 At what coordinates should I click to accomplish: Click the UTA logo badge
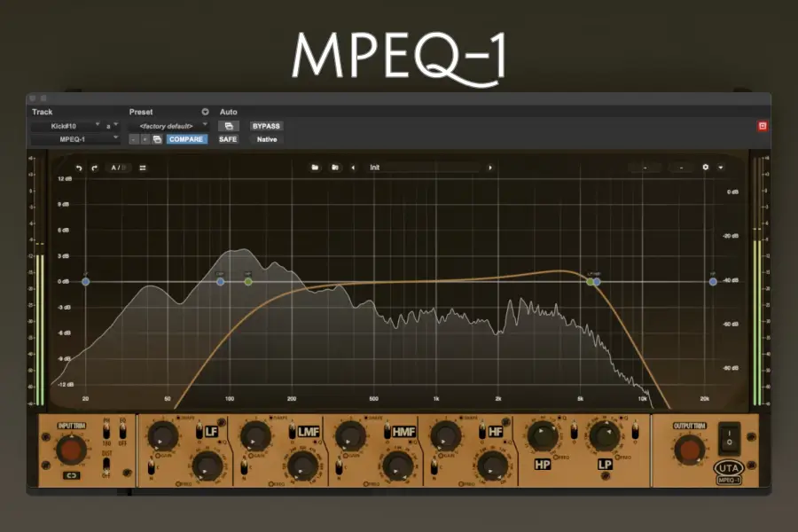[x=729, y=467]
